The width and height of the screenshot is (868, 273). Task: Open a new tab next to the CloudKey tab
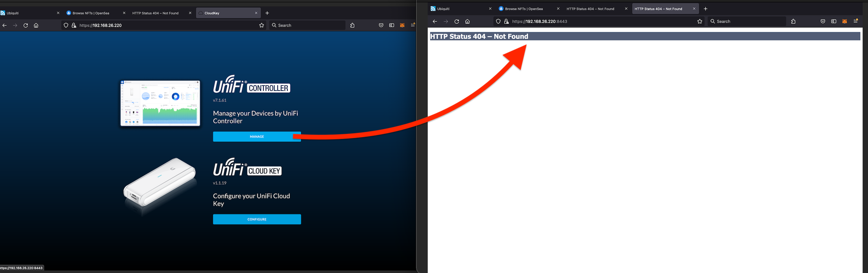(x=267, y=13)
